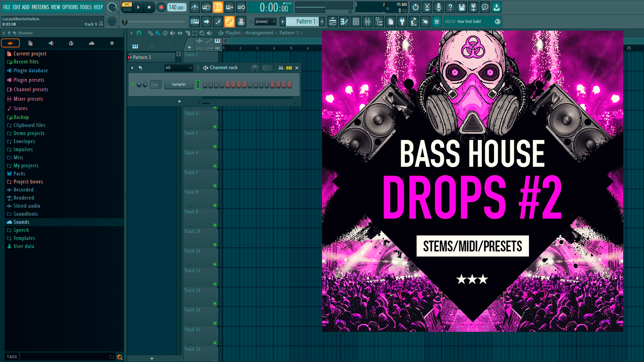Click the undo history icon

click(x=415, y=7)
